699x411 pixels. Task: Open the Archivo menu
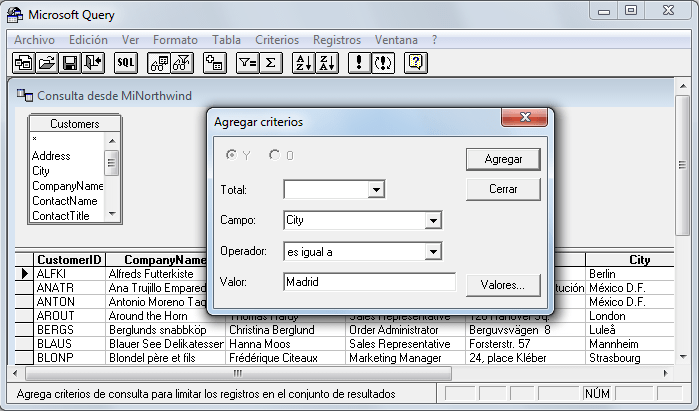pos(34,40)
